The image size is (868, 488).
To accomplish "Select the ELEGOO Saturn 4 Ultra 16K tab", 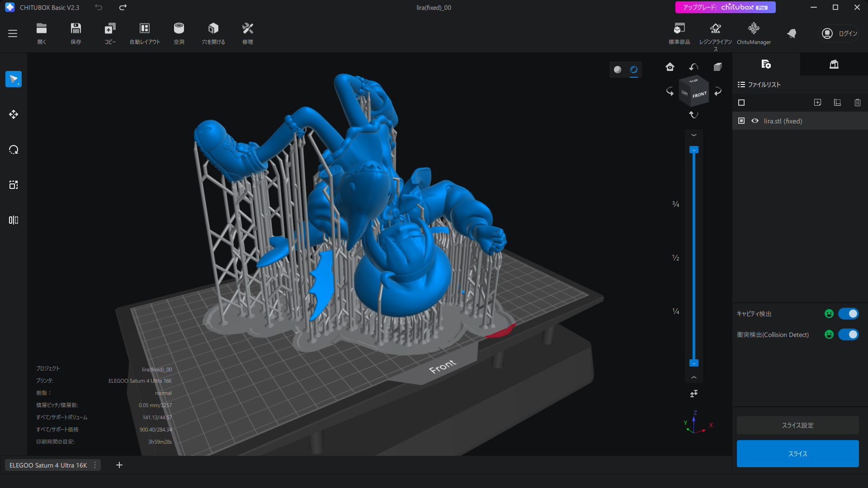I will point(48,465).
